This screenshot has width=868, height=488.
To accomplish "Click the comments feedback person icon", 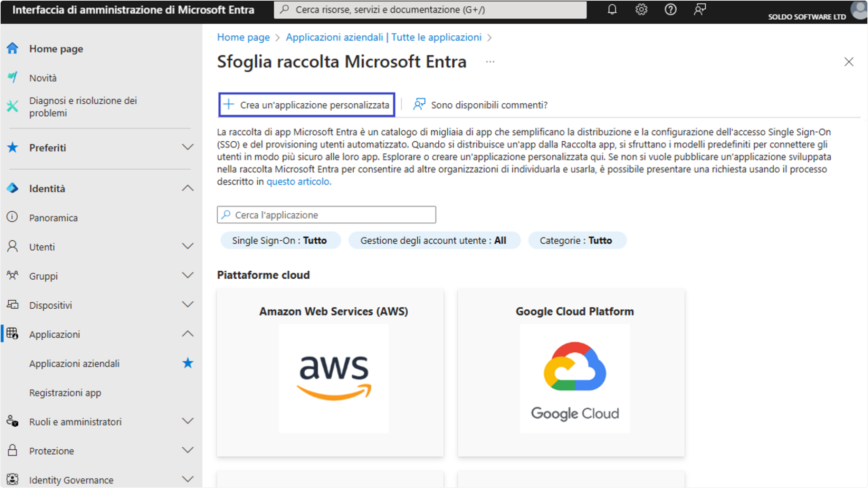I will [x=419, y=104].
